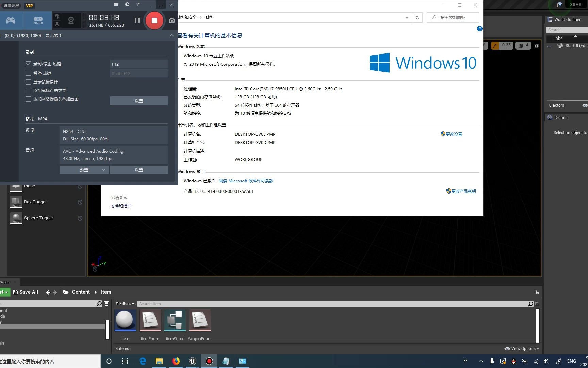Viewport: 588px width, 368px height.
Task: Disable record/stop hotkey checkbox
Action: pyautogui.click(x=28, y=64)
